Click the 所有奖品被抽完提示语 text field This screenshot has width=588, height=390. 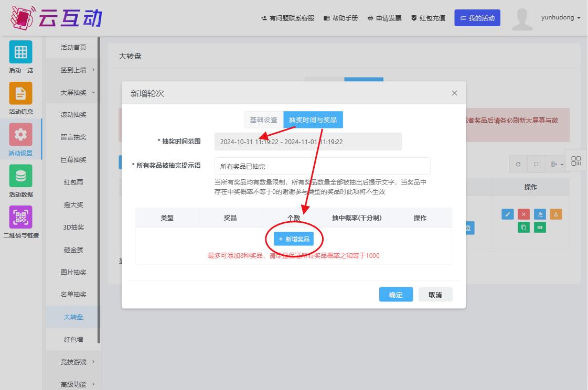pyautogui.click(x=322, y=166)
